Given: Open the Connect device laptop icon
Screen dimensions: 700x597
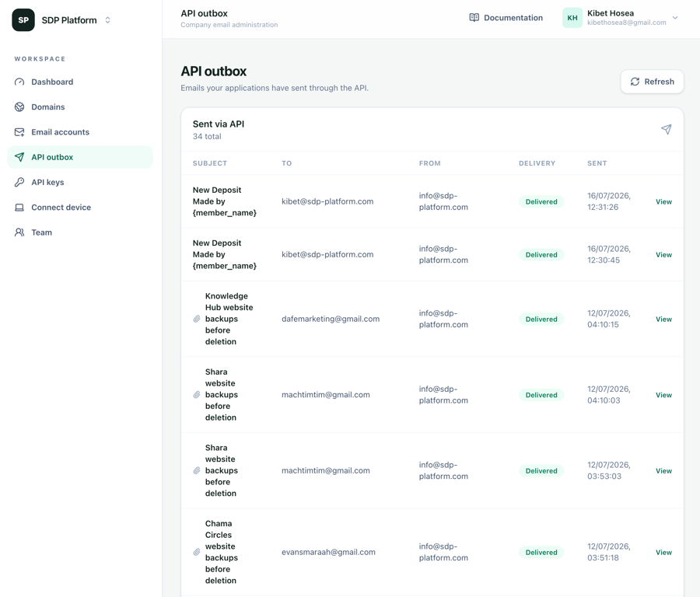Looking at the screenshot, I should click(19, 207).
